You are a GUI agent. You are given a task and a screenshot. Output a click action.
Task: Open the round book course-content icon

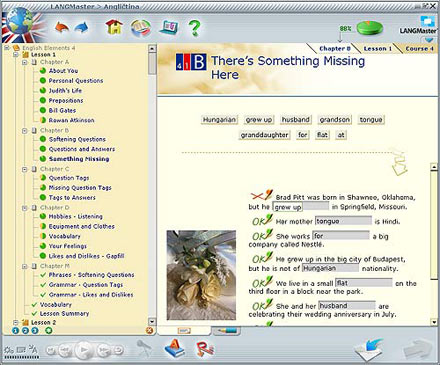click(141, 28)
